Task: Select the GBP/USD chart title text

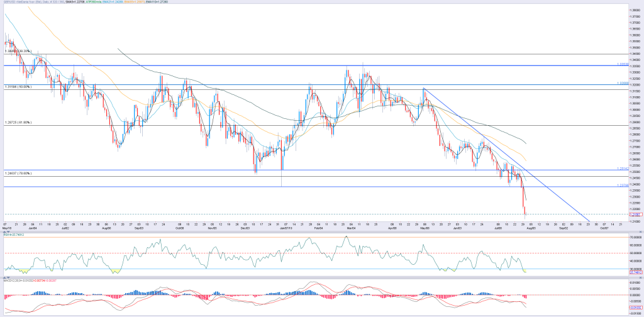Action: (x=33, y=2)
